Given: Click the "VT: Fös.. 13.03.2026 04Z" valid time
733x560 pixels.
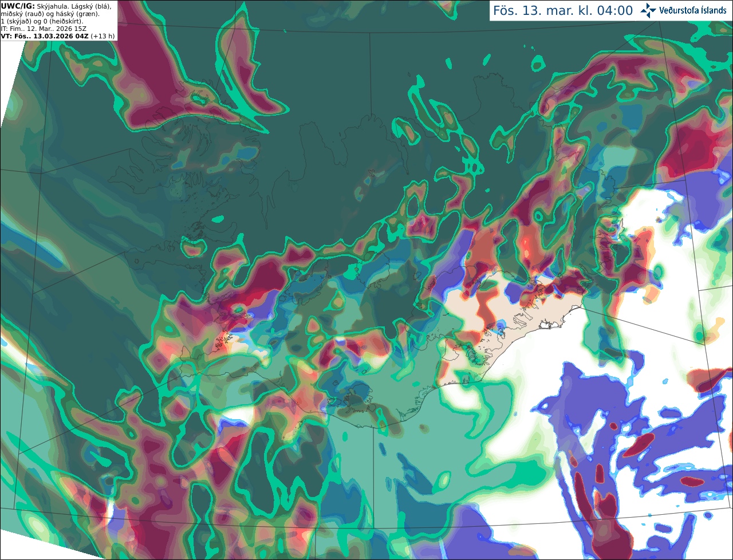Looking at the screenshot, I should click(45, 36).
